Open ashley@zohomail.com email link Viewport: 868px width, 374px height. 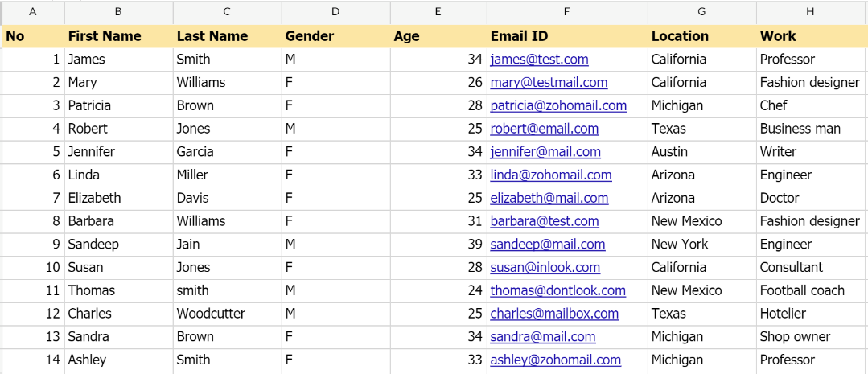pyautogui.click(x=555, y=360)
